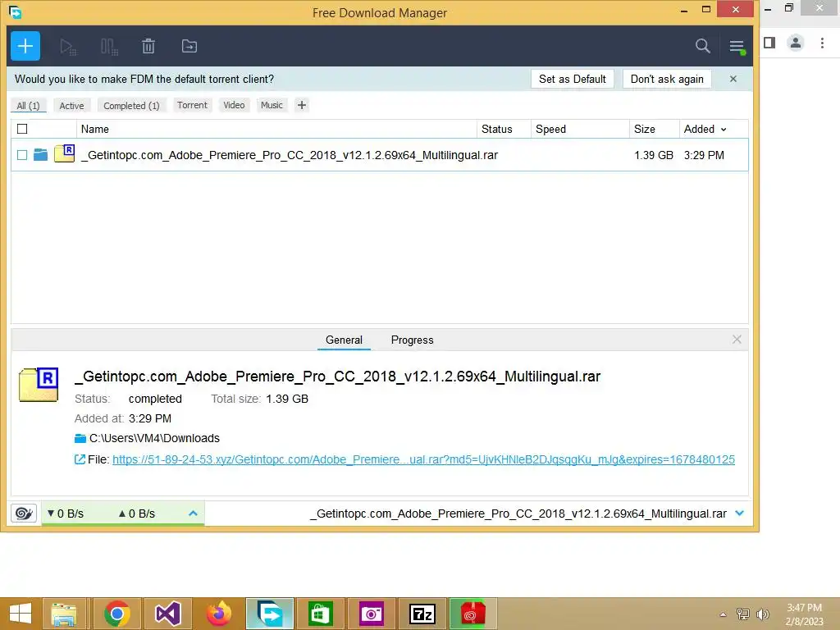Image resolution: width=840 pixels, height=630 pixels.
Task: Open Windows Start button
Action: point(20,614)
